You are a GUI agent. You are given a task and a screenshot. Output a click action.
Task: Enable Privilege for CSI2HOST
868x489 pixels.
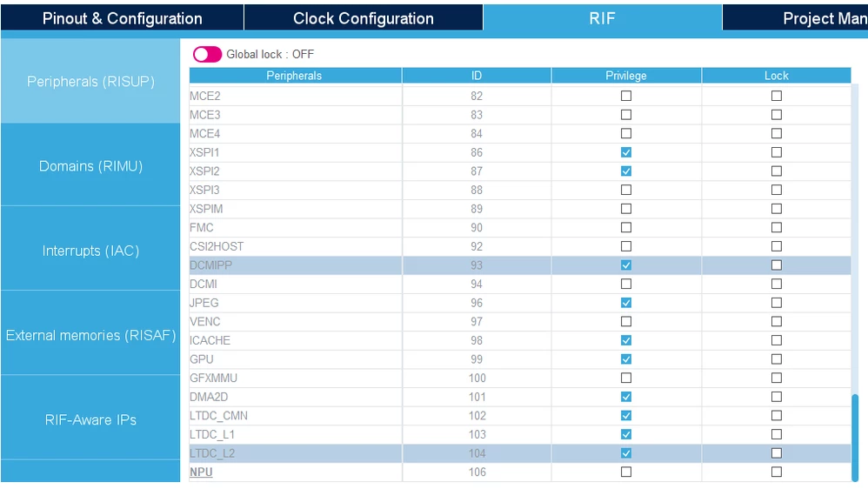tap(626, 246)
